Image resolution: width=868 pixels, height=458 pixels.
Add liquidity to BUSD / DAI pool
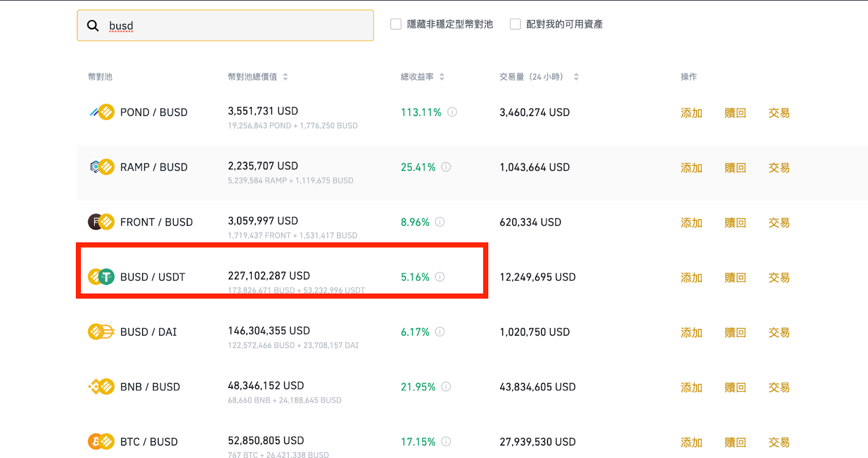pyautogui.click(x=692, y=332)
